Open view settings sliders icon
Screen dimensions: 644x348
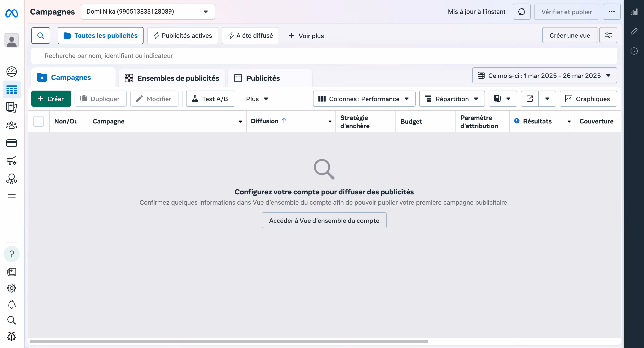coord(608,35)
